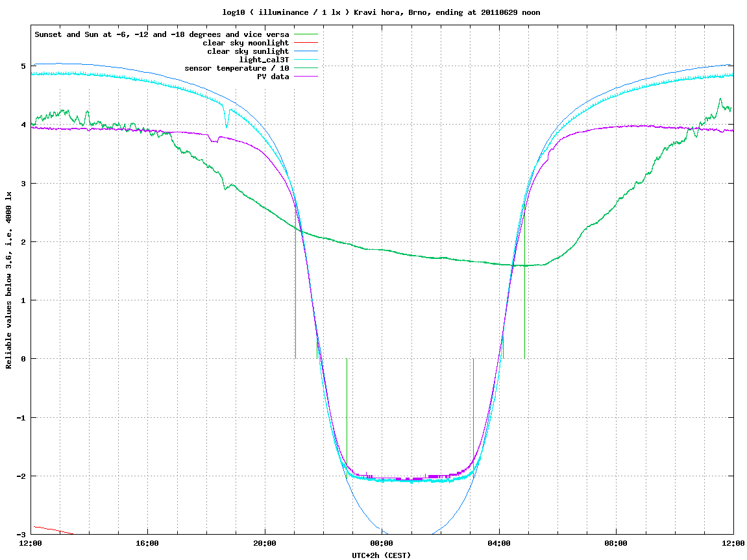Select legend entry 'PV data'

pyautogui.click(x=273, y=77)
